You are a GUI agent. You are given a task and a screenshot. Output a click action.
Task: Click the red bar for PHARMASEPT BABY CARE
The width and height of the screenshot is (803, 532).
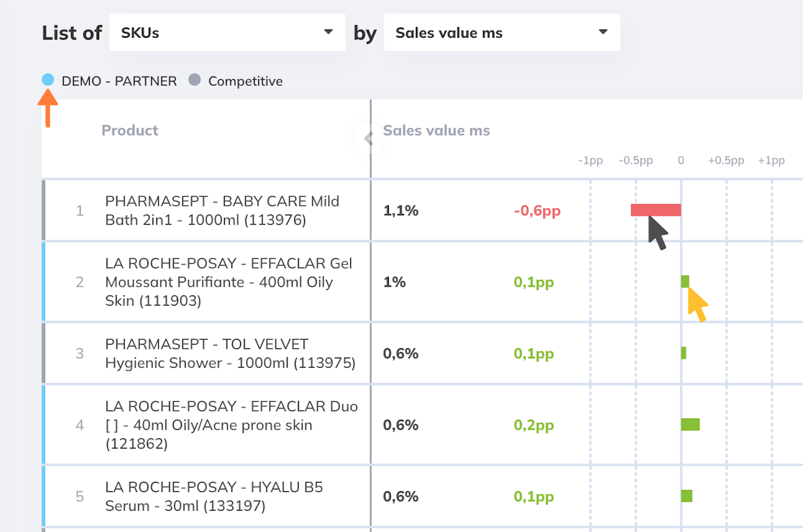pyautogui.click(x=656, y=210)
